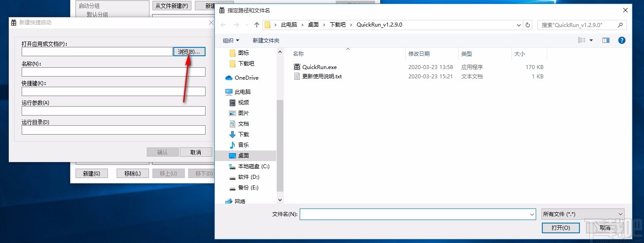
Task: Click the 名称(N) input field
Action: coord(114,72)
